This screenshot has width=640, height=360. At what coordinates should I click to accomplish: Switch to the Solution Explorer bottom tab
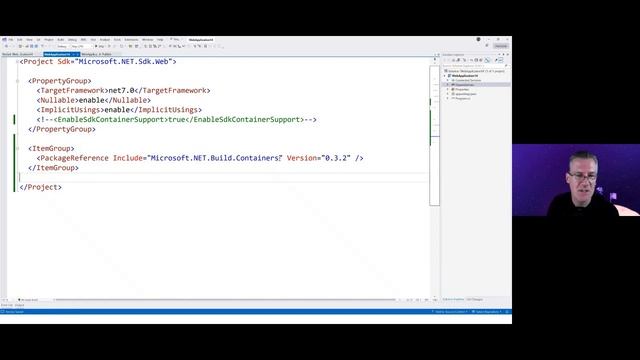pyautogui.click(x=453, y=300)
